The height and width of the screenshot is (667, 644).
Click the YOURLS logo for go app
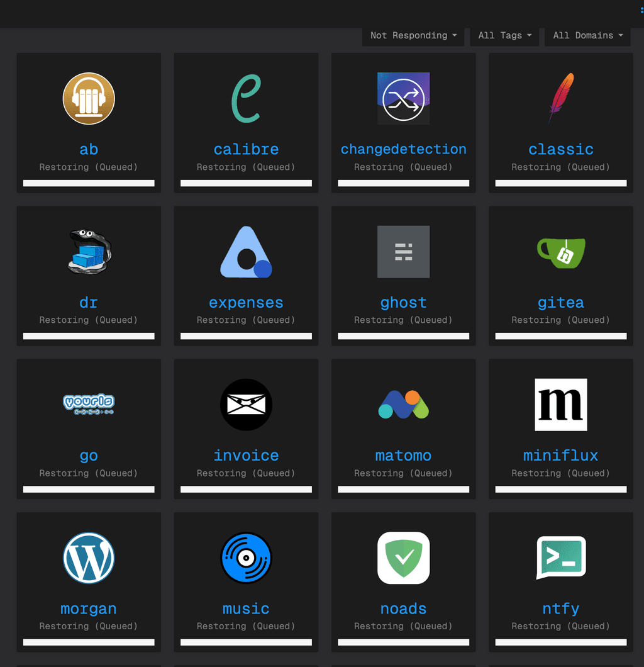pyautogui.click(x=89, y=404)
